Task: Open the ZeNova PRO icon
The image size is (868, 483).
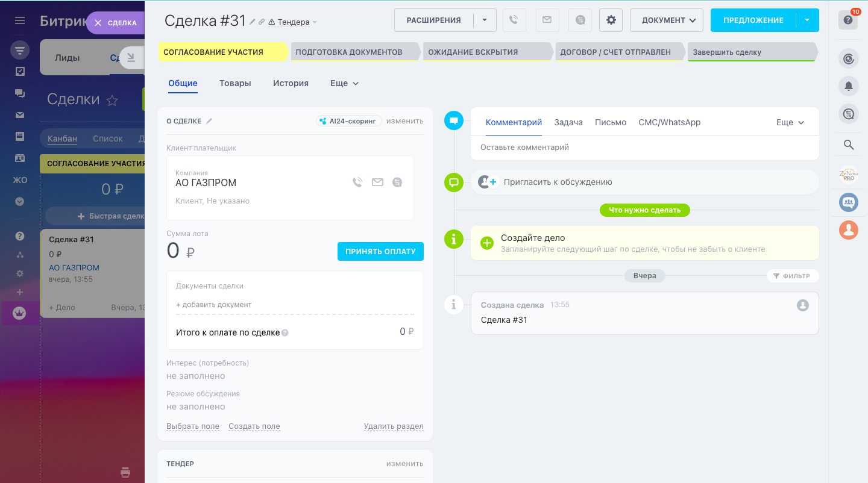Action: click(849, 175)
